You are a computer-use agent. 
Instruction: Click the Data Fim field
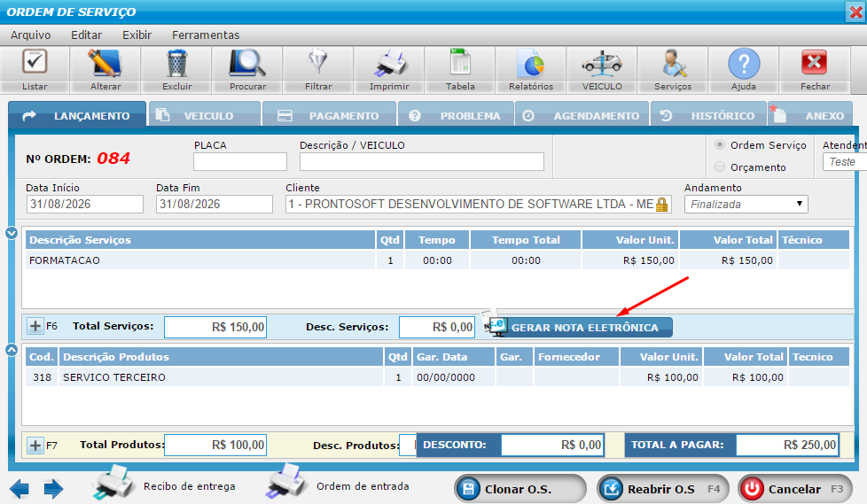click(x=215, y=204)
